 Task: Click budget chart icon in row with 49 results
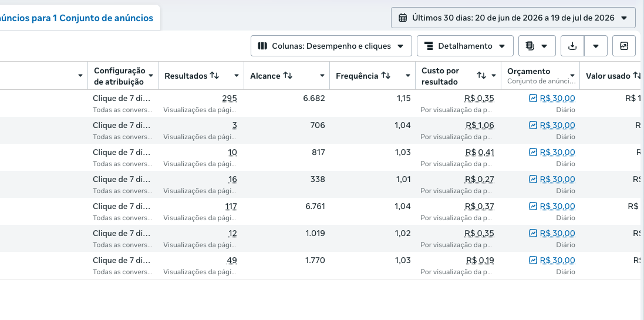[x=532, y=261]
